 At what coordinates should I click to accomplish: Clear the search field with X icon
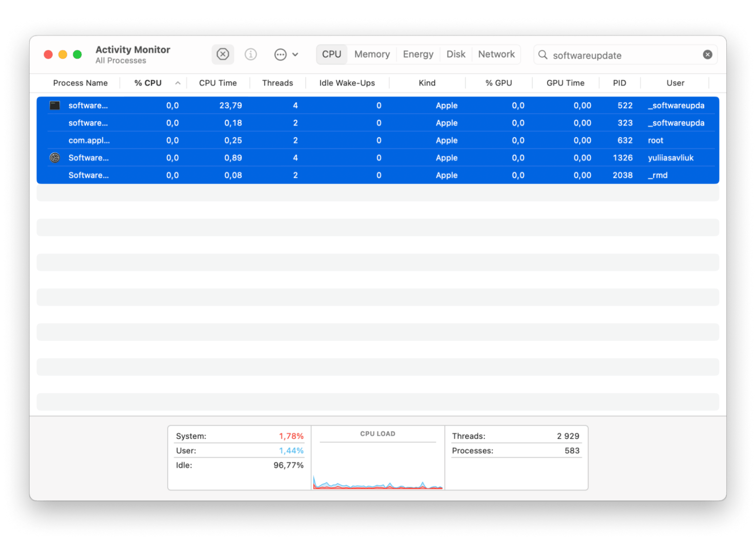click(x=707, y=55)
